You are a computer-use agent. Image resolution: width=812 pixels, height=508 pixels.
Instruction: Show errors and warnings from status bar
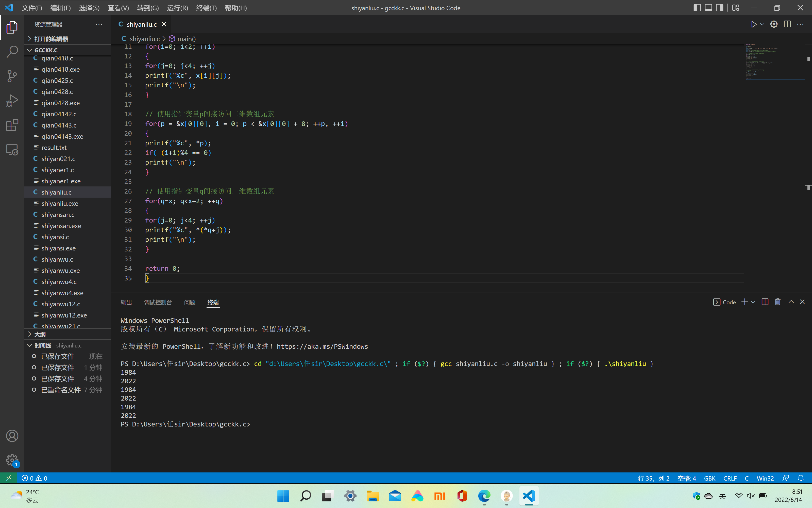pos(34,478)
